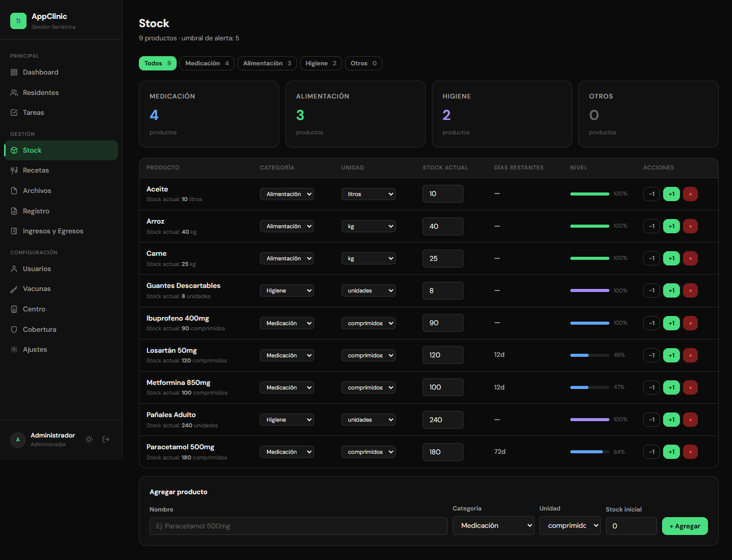Screen dimensions: 732x560
Task: Delete the Aceite product with red button
Action: click(x=691, y=194)
